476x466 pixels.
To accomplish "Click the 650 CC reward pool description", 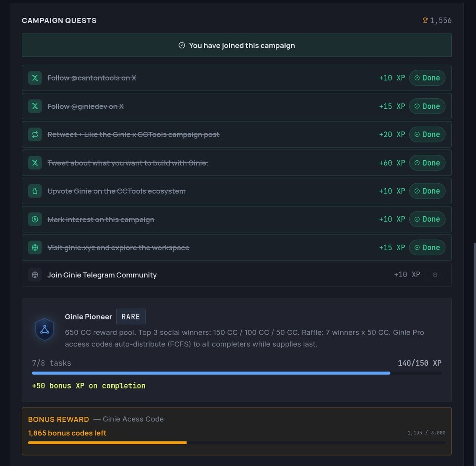I will (244, 338).
